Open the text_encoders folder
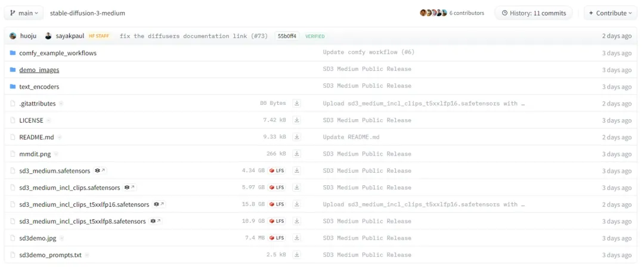Image resolution: width=644 pixels, height=274 pixels. coord(39,87)
